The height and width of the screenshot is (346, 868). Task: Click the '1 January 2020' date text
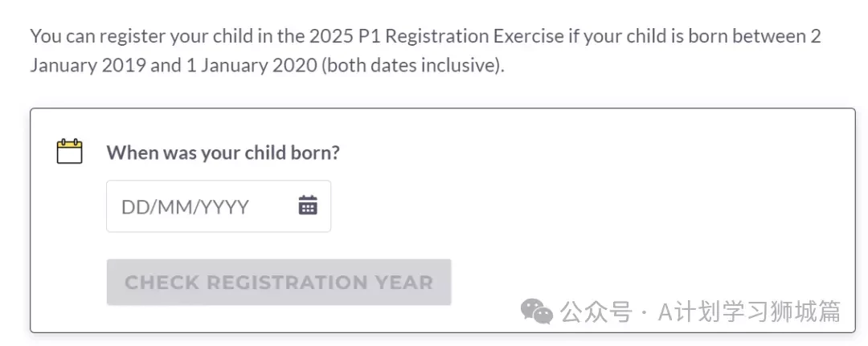(252, 65)
